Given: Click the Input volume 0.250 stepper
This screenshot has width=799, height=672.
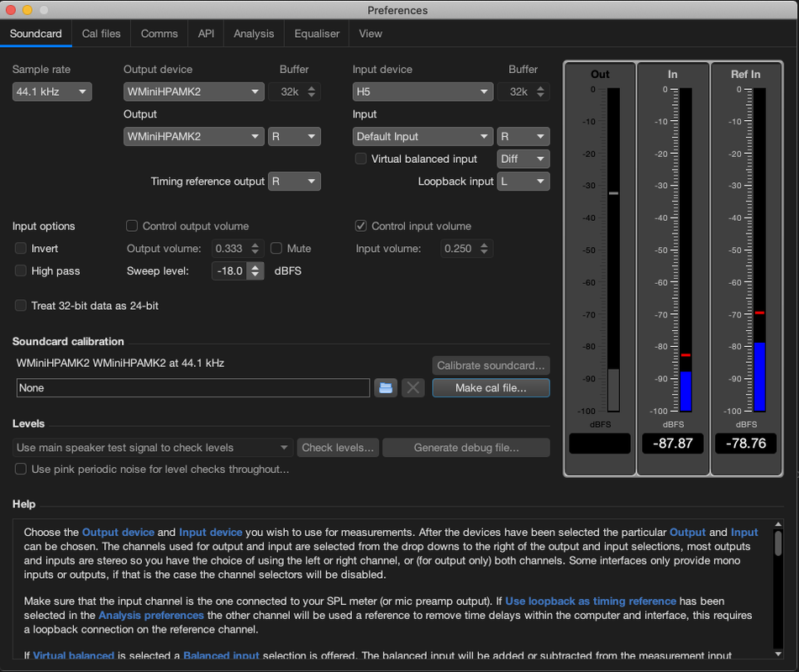Looking at the screenshot, I should [484, 249].
